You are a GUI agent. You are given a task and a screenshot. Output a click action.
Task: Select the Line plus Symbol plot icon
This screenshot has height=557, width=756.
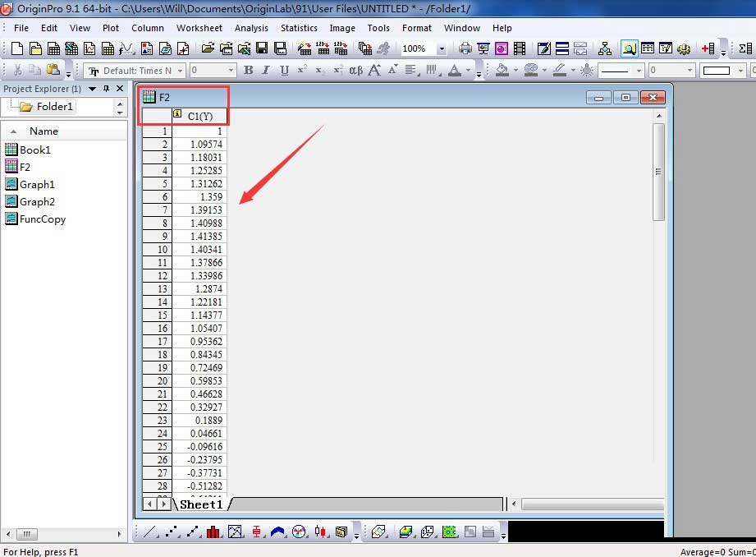192,532
